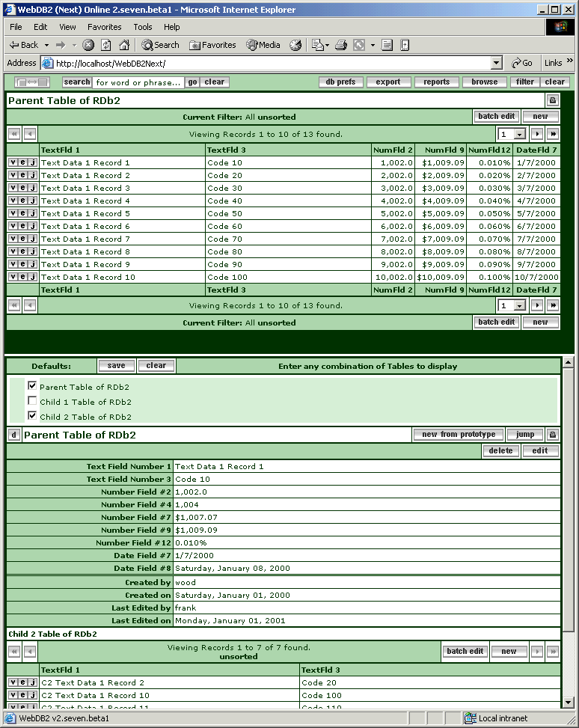
Task: Open the History icon in toolbar
Action: tap(295, 45)
